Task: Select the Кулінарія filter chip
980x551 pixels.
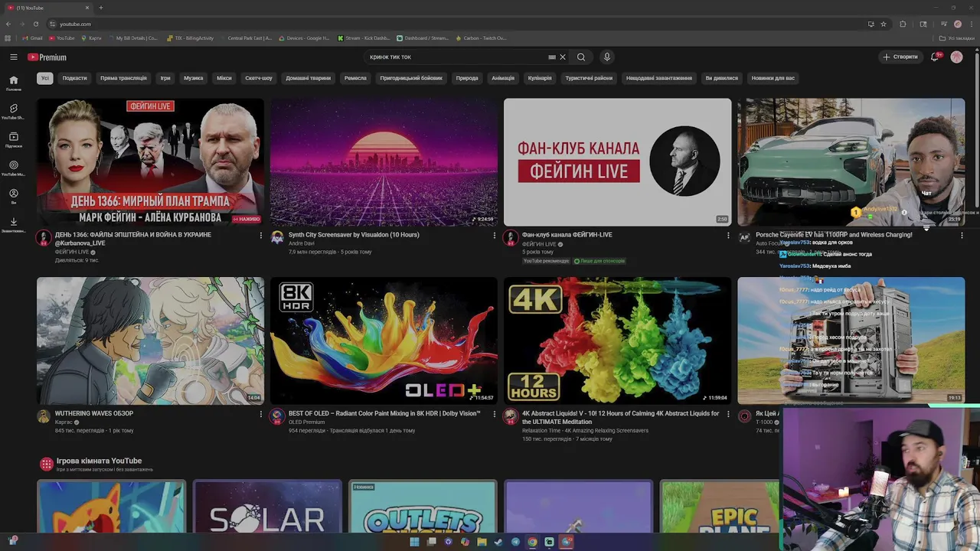Action: (x=540, y=78)
